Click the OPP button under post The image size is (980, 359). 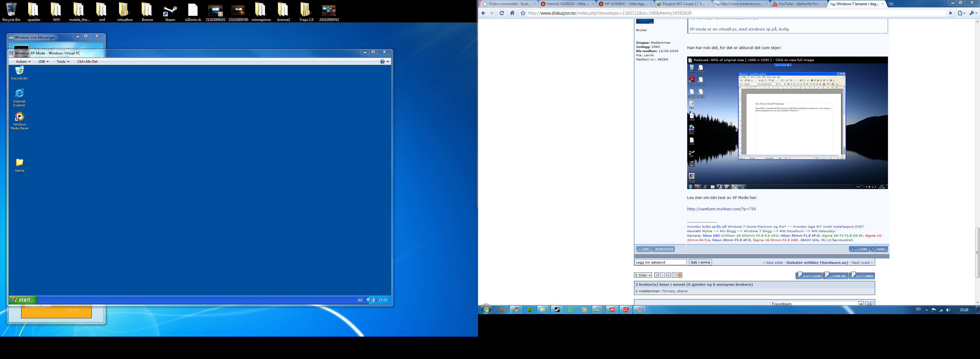coord(643,249)
